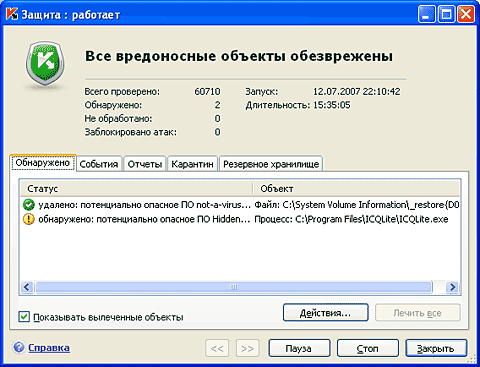Click the launch time 12.07.2007 22:10:42
Image resolution: width=480 pixels, height=367 pixels.
(x=357, y=91)
